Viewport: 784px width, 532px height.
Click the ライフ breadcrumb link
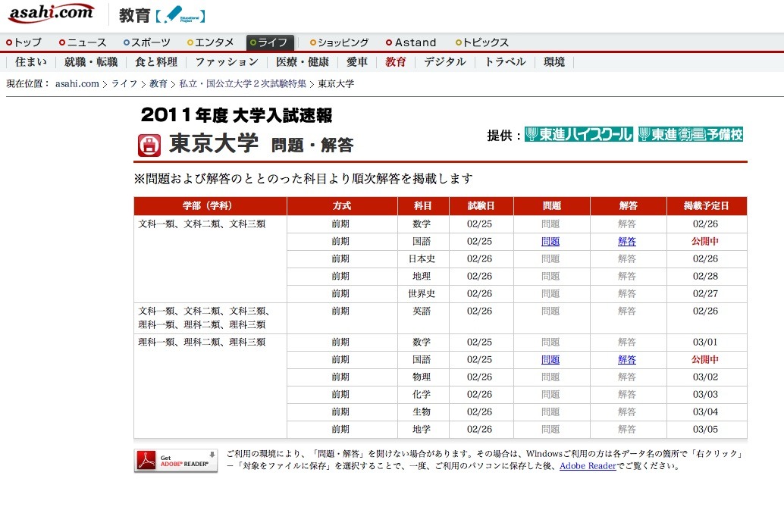124,84
